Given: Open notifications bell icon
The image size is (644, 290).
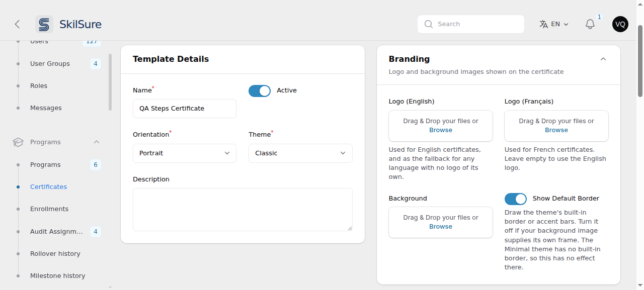Looking at the screenshot, I should (x=590, y=24).
